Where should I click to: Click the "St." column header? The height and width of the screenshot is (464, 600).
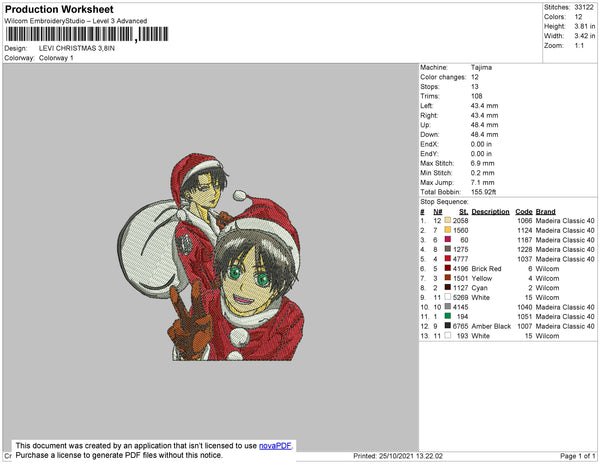click(x=463, y=212)
